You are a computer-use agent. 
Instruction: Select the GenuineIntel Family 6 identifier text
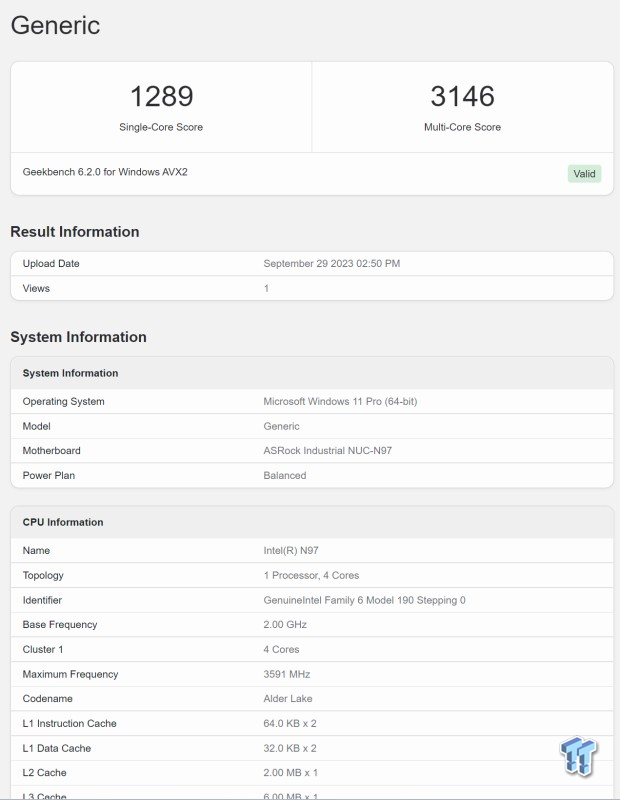(x=364, y=600)
